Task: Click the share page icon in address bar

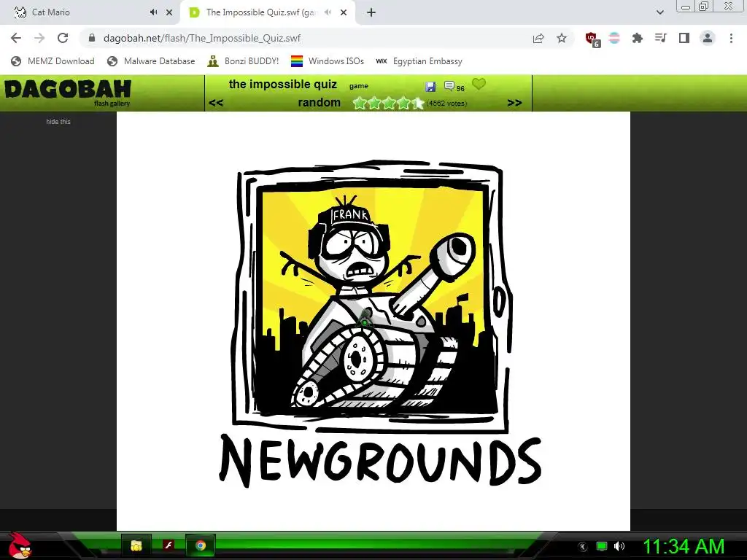Action: tap(538, 38)
